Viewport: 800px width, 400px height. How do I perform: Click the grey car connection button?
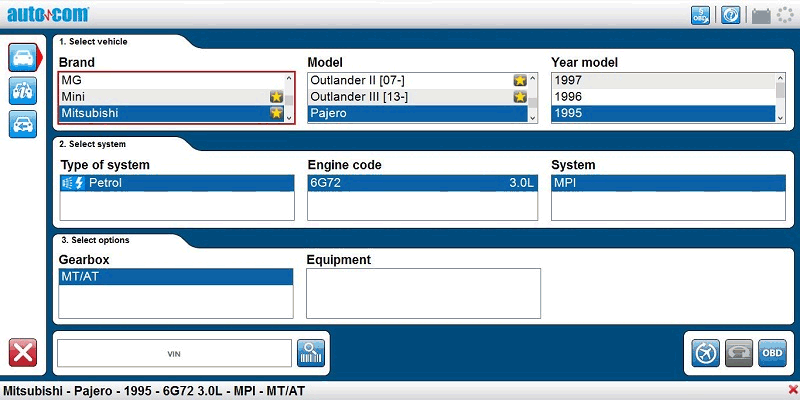(x=739, y=353)
